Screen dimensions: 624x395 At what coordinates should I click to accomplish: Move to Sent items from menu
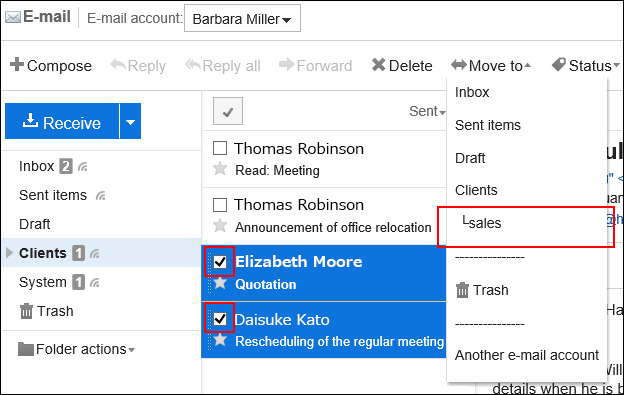488,125
